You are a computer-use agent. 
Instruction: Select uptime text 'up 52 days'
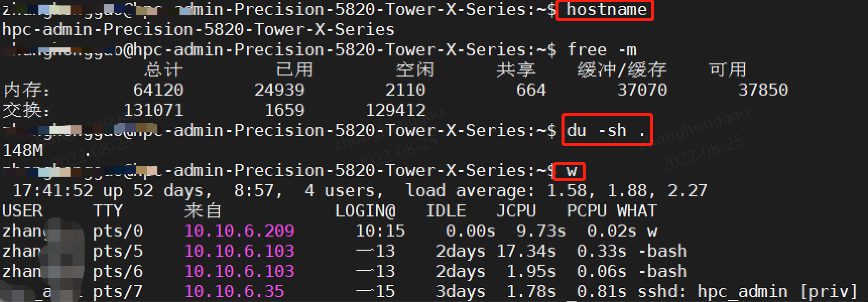pyautogui.click(x=153, y=191)
